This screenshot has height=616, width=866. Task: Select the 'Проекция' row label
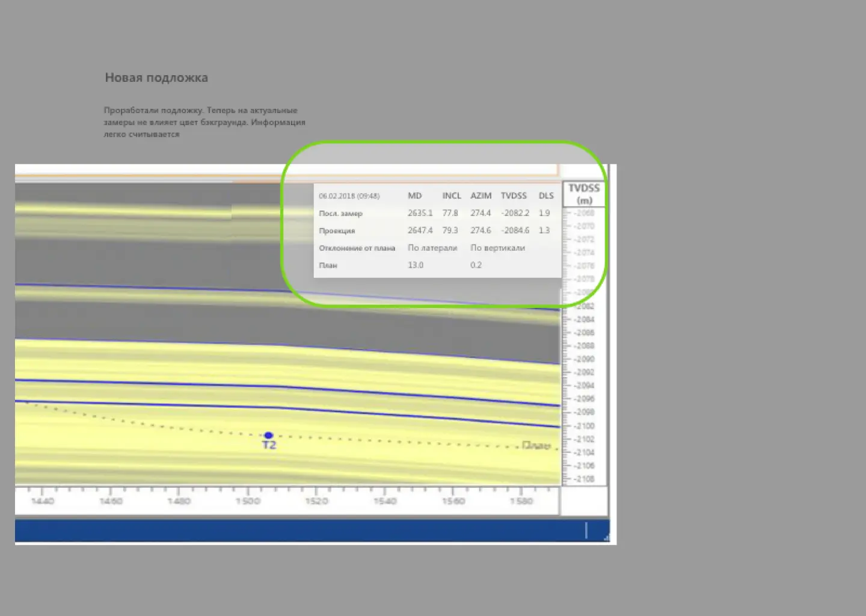pyautogui.click(x=337, y=231)
